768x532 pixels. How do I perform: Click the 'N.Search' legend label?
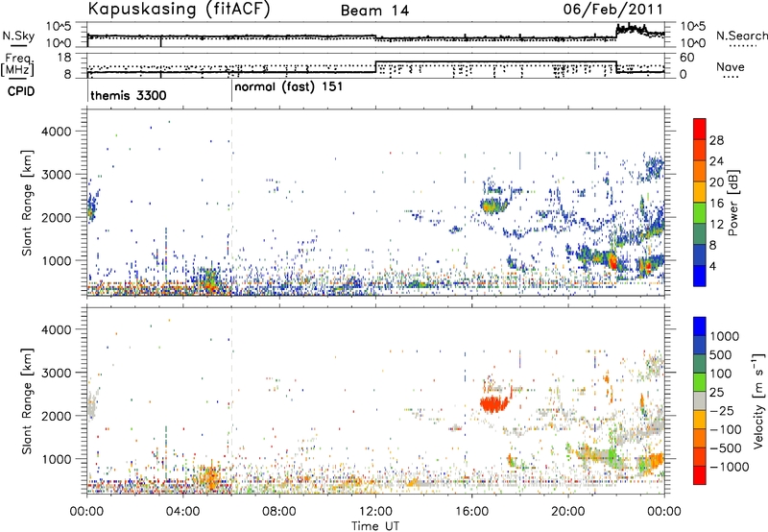click(x=741, y=36)
